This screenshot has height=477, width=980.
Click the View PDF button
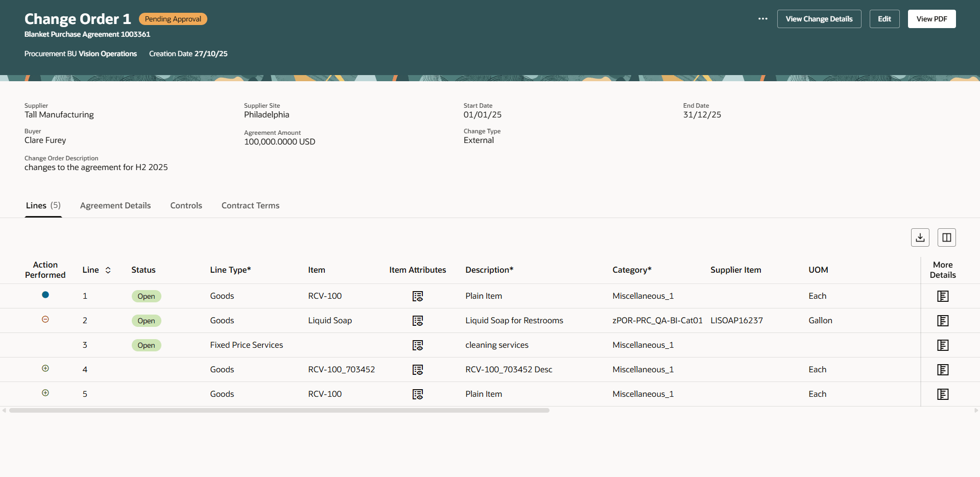click(x=931, y=18)
